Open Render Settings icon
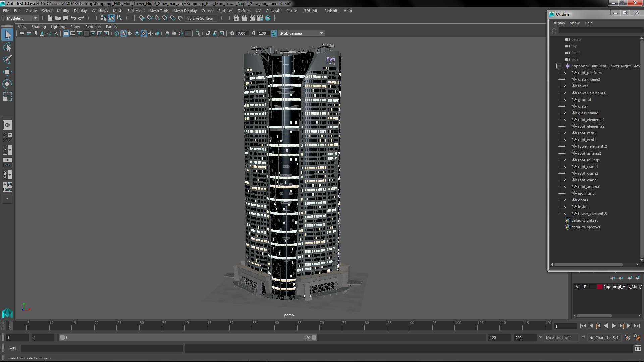Image resolution: width=644 pixels, height=362 pixels. point(260,18)
